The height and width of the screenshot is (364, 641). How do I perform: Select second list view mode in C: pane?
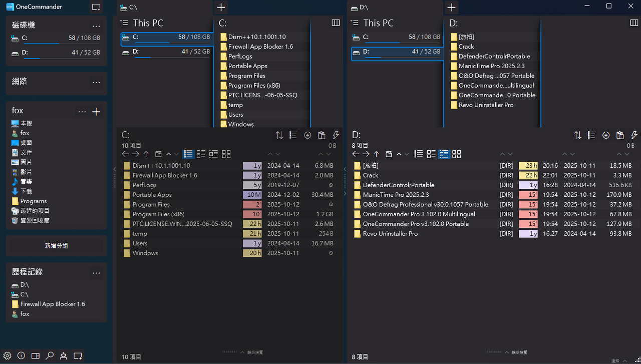tap(201, 154)
